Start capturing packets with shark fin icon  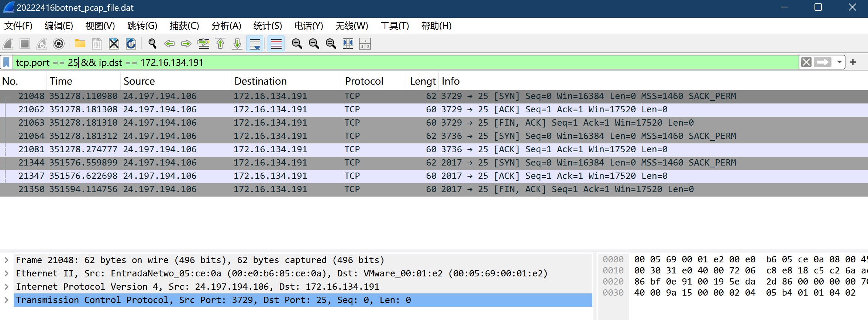pyautogui.click(x=8, y=44)
